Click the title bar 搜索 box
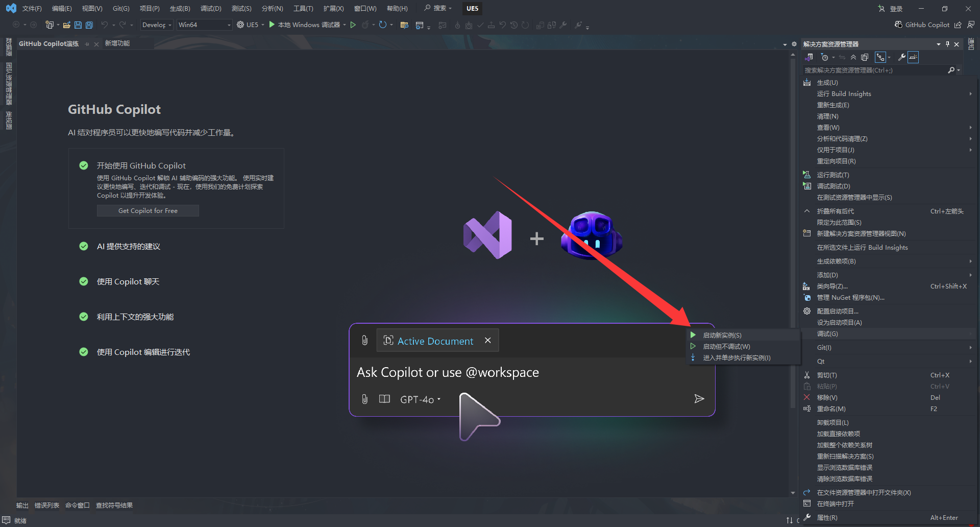 pos(438,8)
